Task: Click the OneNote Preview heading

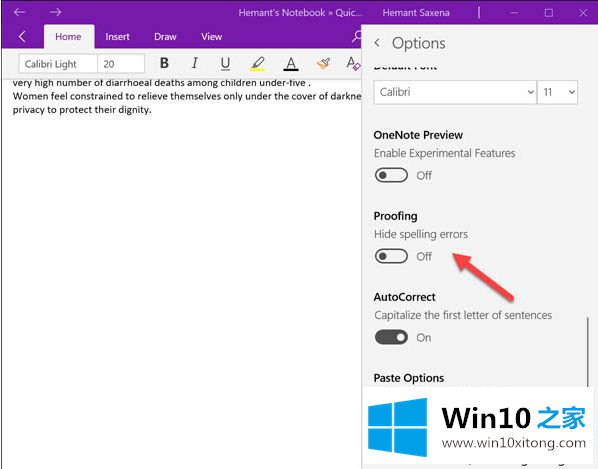Action: pos(418,135)
